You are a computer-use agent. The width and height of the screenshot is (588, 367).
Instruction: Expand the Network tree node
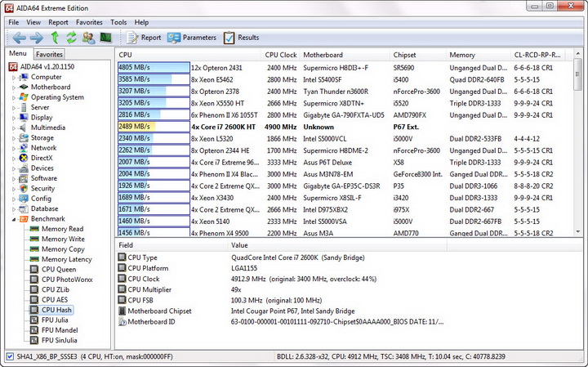pyautogui.click(x=14, y=148)
